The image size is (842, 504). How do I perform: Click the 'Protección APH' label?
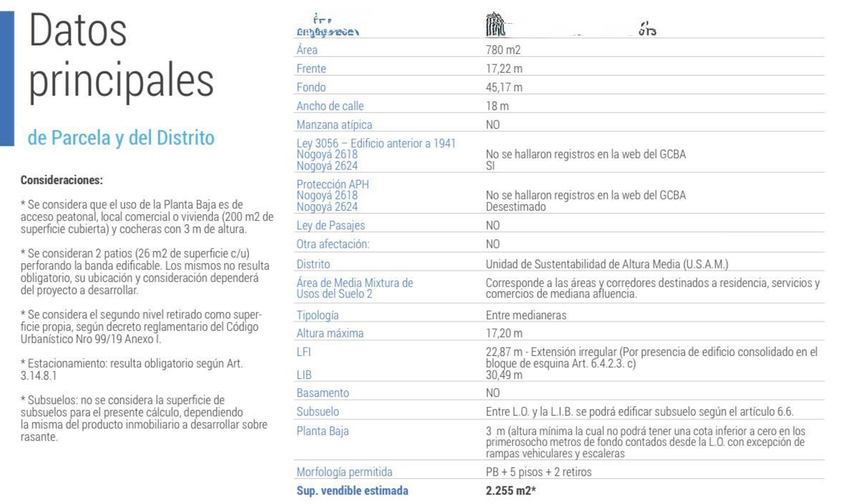(x=333, y=184)
